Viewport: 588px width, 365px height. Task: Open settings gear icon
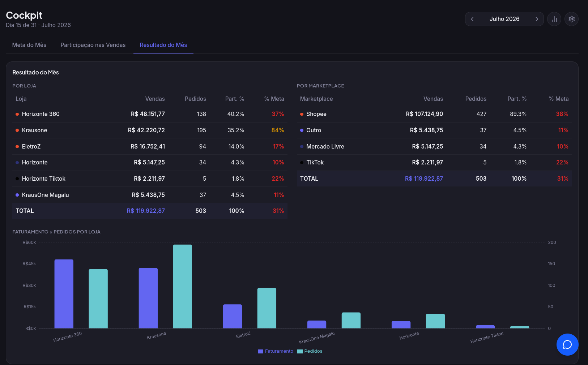tap(571, 19)
